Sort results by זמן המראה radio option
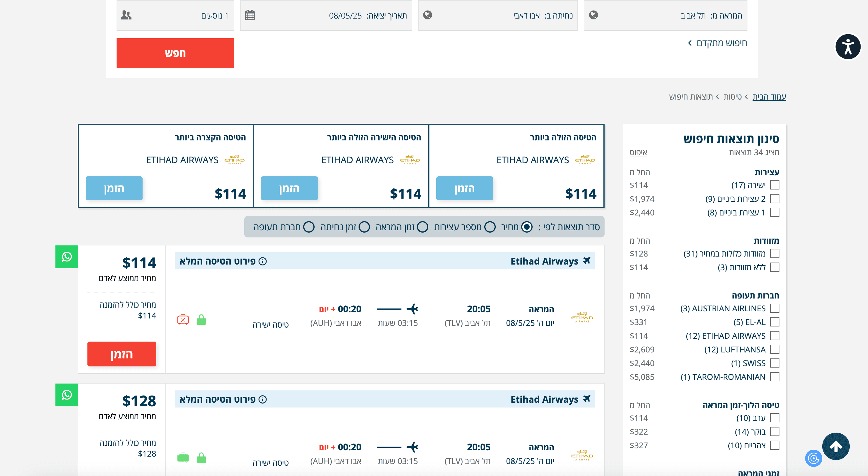The image size is (868, 476). point(422,227)
